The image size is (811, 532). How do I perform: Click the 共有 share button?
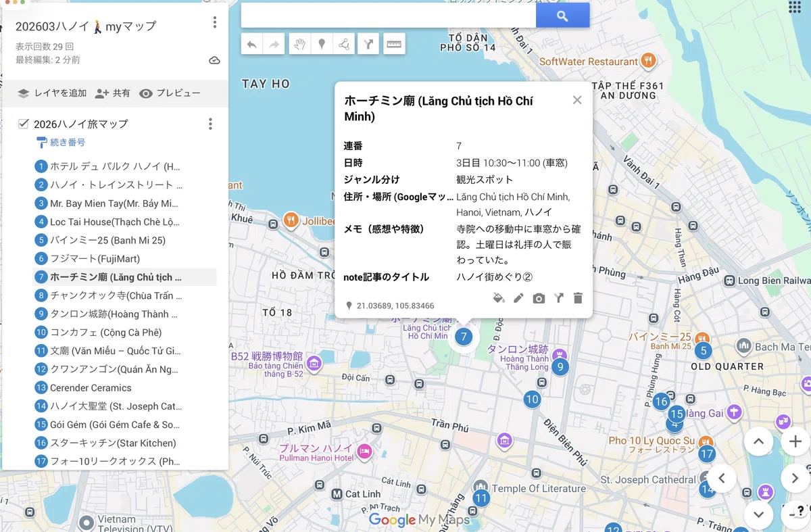click(113, 93)
